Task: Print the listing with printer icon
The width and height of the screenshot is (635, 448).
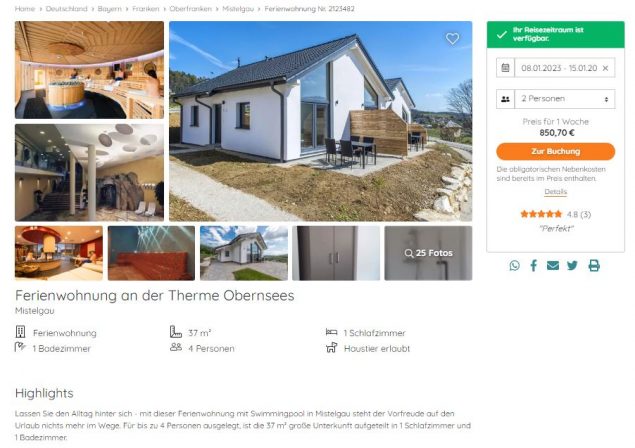Action: point(594,266)
